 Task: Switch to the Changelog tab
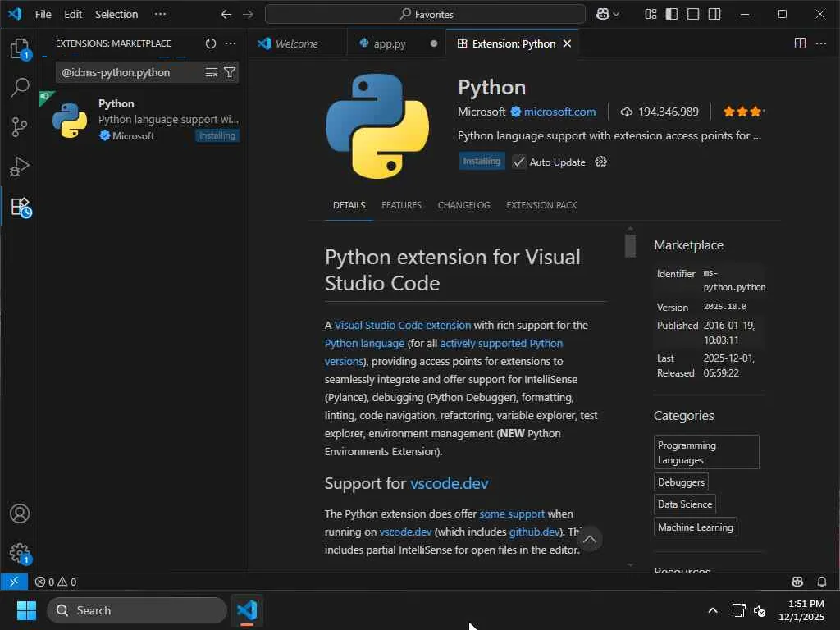click(463, 205)
